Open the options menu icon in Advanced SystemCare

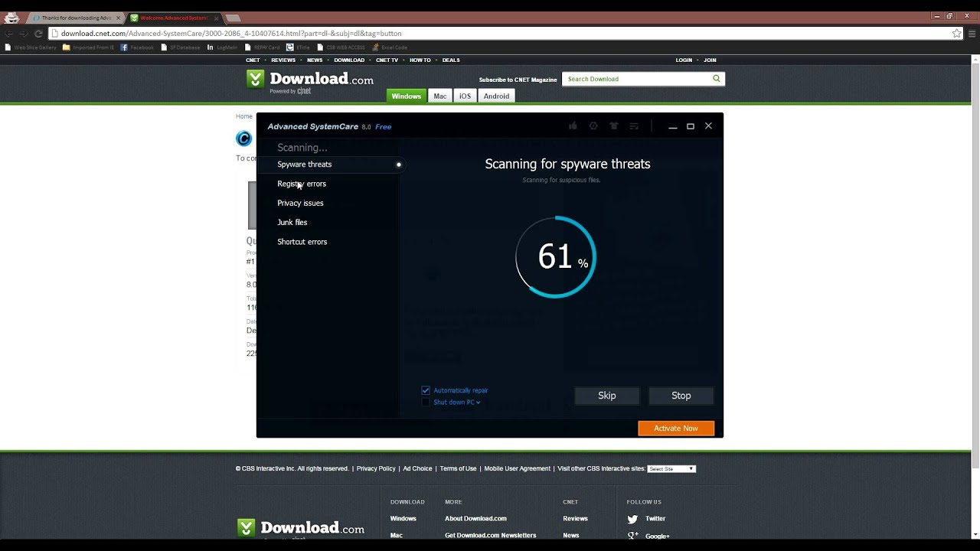coord(634,126)
